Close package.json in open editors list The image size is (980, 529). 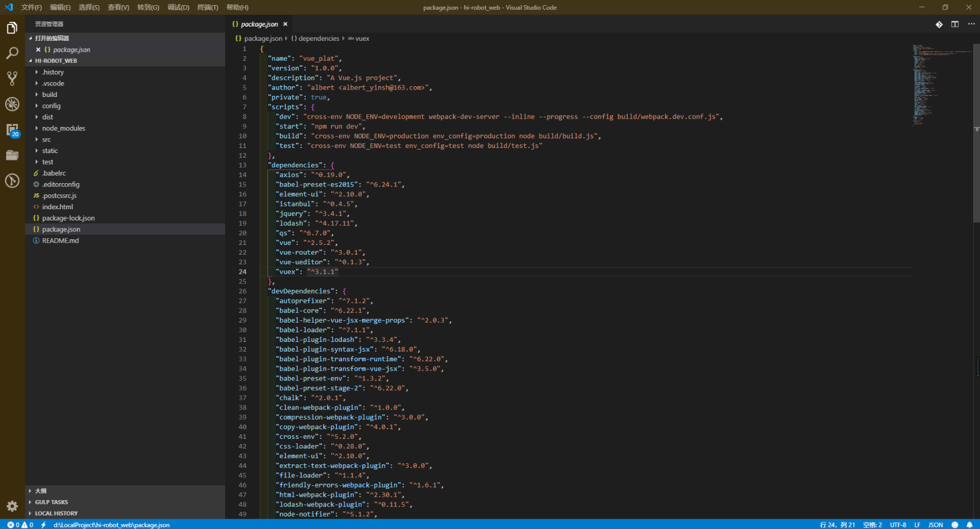coord(38,50)
